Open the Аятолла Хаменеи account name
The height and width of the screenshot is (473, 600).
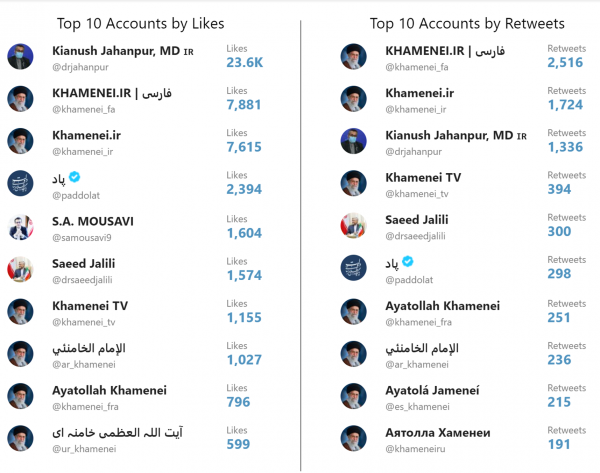(x=438, y=433)
